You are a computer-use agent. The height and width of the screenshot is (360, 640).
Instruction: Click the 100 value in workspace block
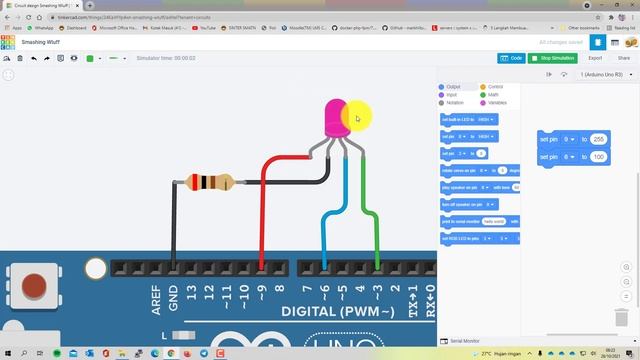pos(598,157)
